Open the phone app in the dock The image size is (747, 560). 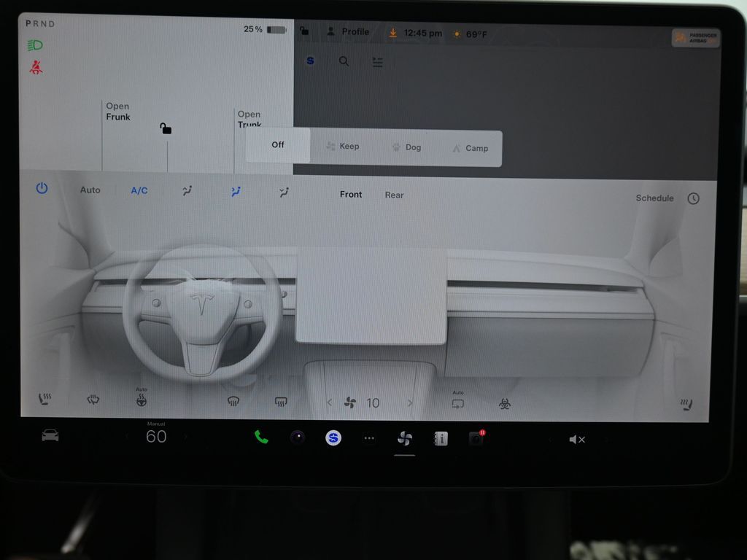point(261,437)
